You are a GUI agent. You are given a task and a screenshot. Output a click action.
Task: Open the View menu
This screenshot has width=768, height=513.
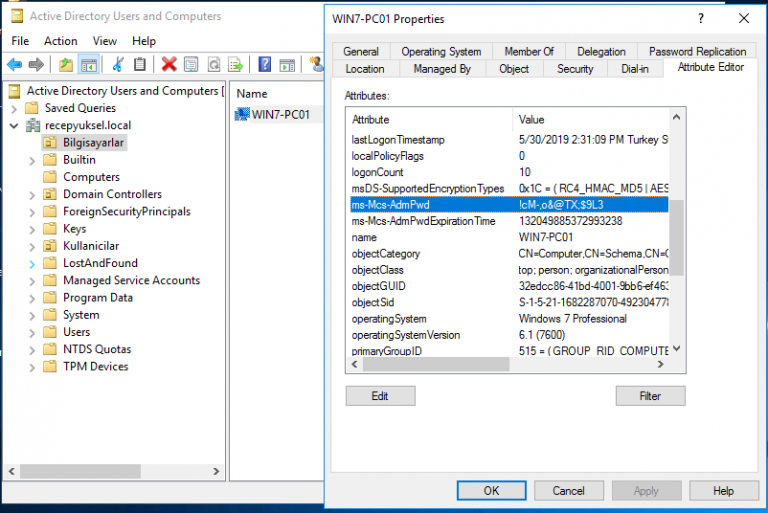[105, 41]
